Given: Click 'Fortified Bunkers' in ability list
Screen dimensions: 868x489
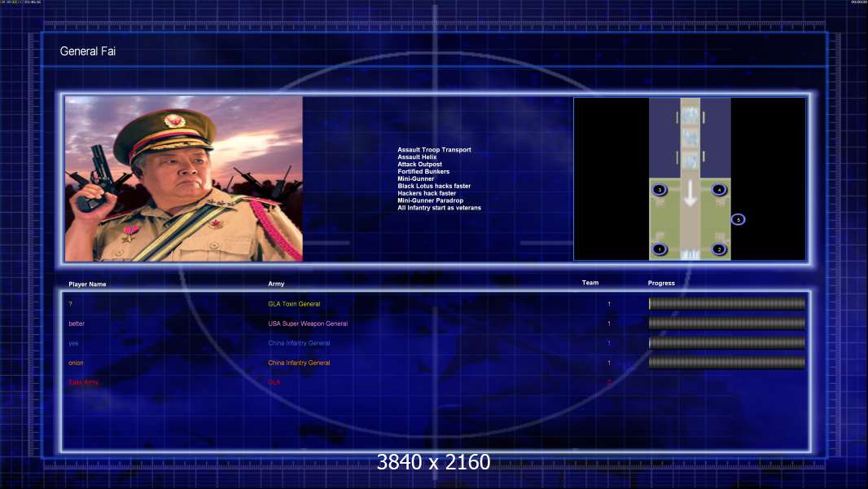Looking at the screenshot, I should click(423, 172).
